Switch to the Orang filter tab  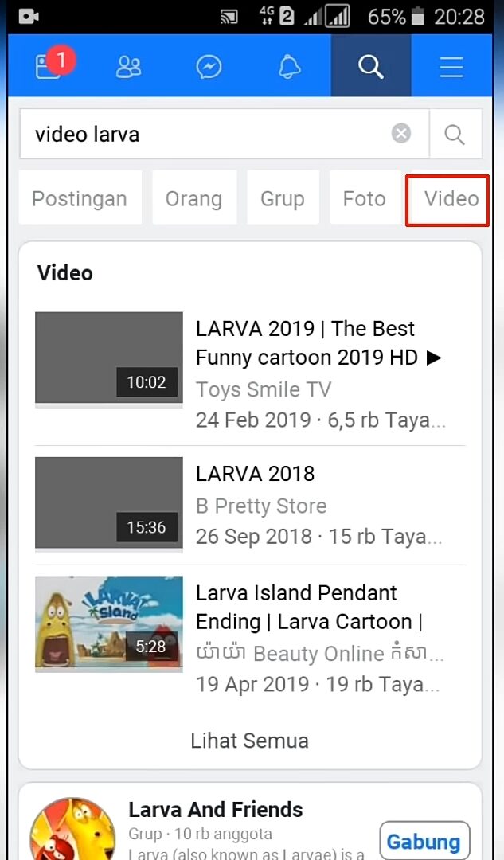click(x=194, y=197)
